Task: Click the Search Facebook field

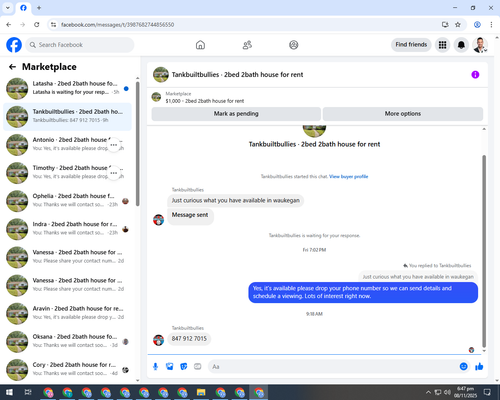Action: click(x=80, y=45)
